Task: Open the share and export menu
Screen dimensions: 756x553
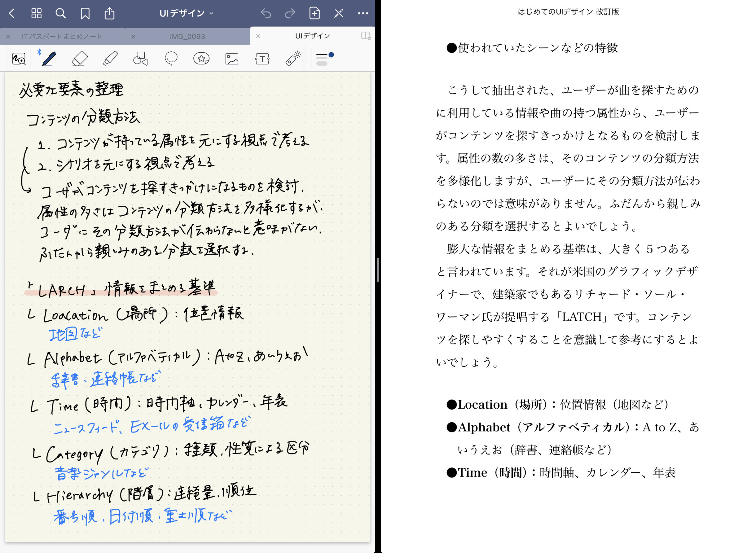Action: 110,13
